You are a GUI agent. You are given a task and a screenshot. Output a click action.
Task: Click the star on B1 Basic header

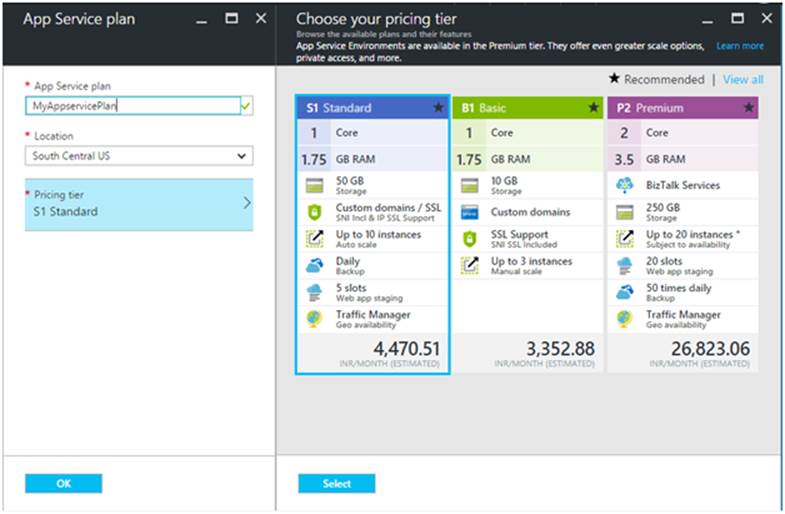pyautogui.click(x=593, y=107)
